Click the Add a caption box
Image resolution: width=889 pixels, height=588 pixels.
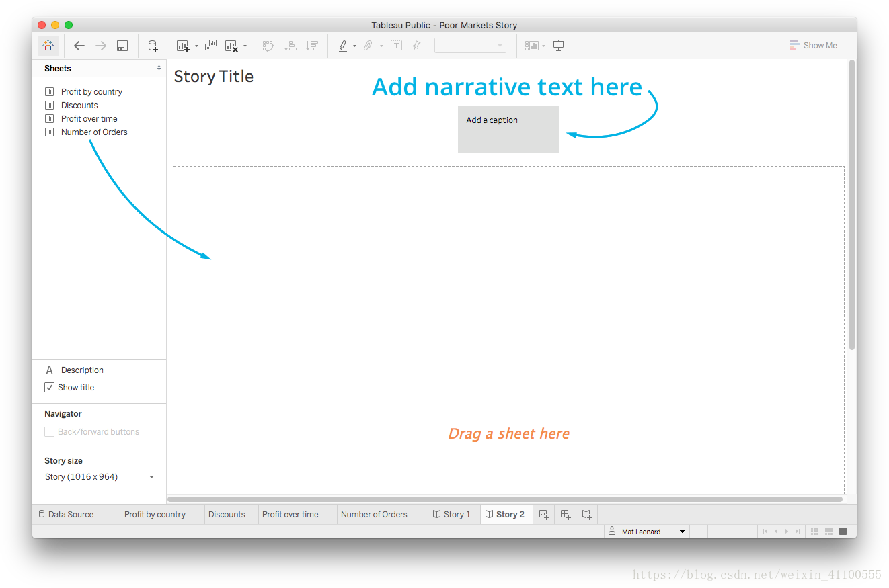tap(508, 129)
